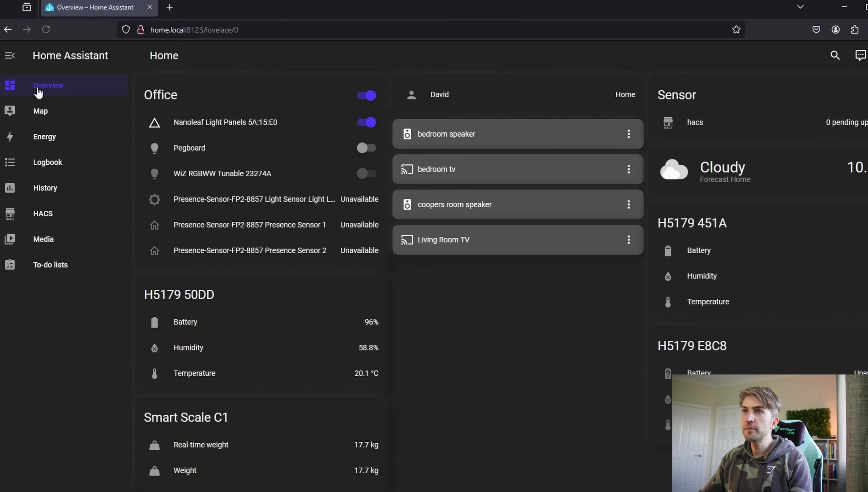Click the Presence Sensor 1 home icon
Viewport: 868px width, 492px height.
(x=154, y=225)
